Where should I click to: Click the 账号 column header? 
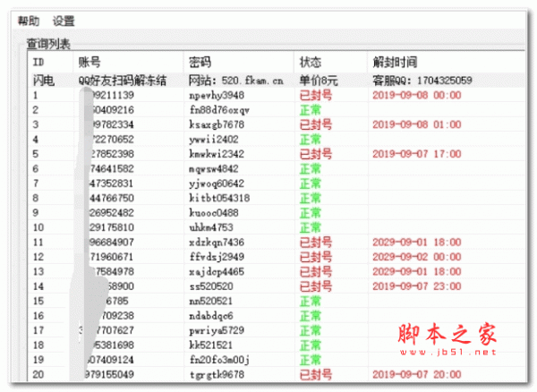pyautogui.click(x=89, y=62)
